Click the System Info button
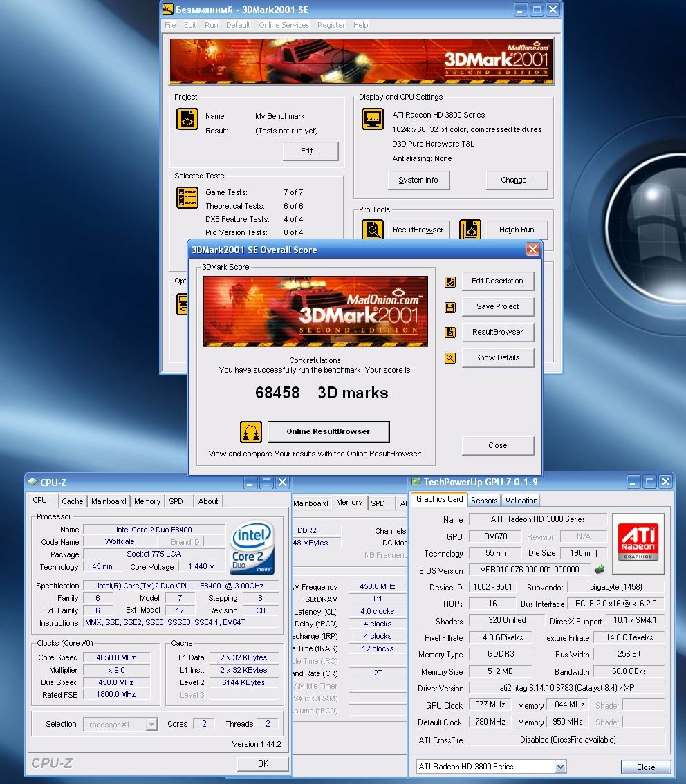Image resolution: width=686 pixels, height=784 pixels. [418, 180]
